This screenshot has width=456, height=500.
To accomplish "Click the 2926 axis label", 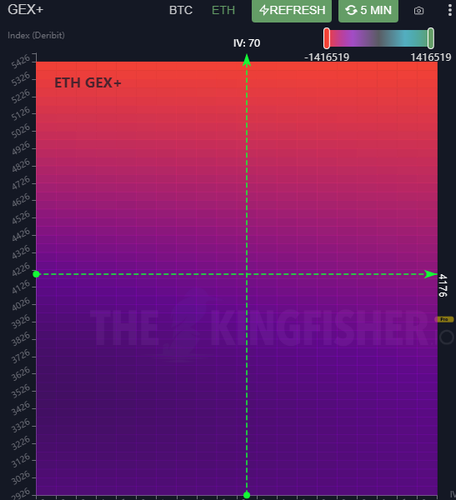I will coord(21,494).
